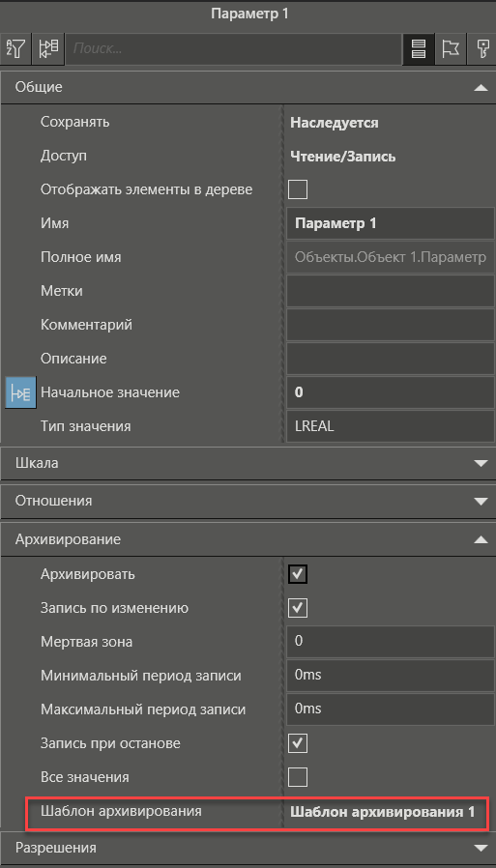Click the Имя property label
Screen dimensions: 496x868
click(x=54, y=223)
